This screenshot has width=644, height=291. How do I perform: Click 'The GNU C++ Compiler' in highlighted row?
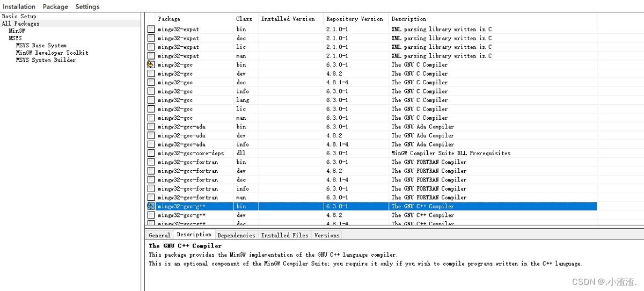422,206
